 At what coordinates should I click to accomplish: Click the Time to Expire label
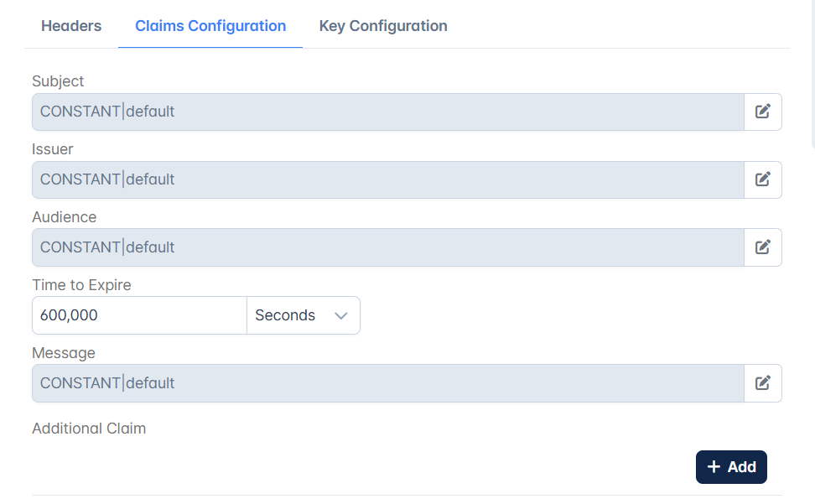pyautogui.click(x=81, y=285)
